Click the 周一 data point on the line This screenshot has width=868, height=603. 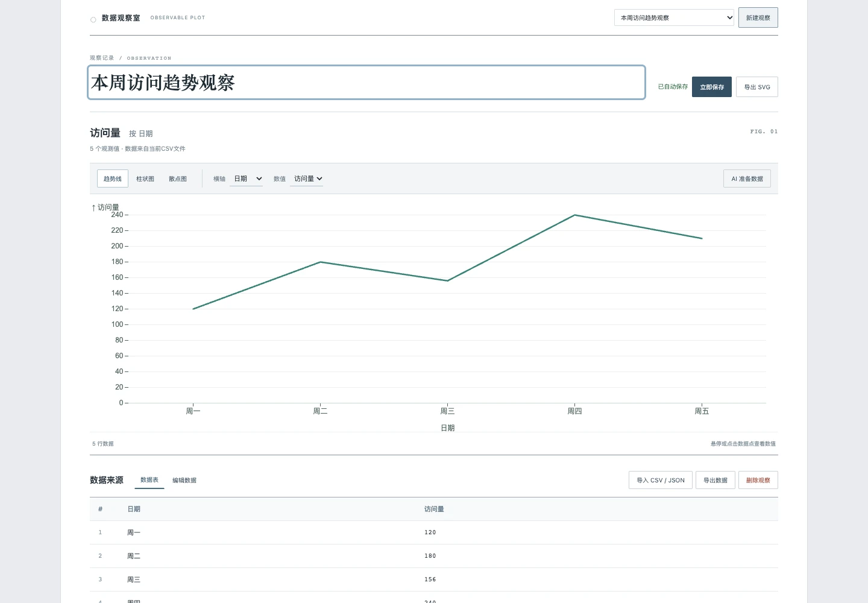pos(193,309)
